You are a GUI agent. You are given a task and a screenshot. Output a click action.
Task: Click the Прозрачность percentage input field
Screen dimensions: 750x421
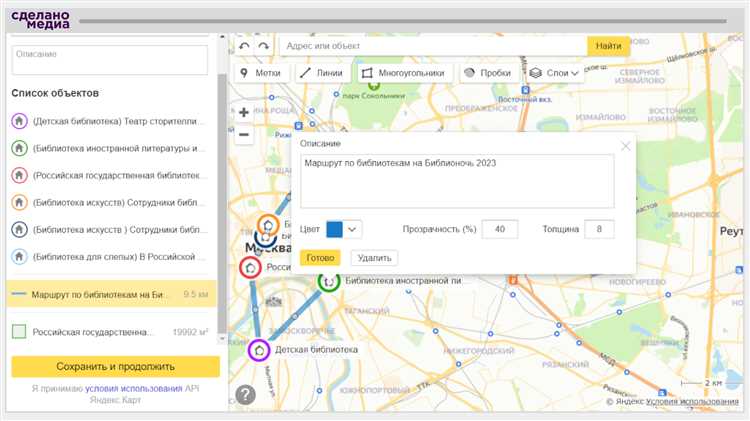tap(499, 229)
